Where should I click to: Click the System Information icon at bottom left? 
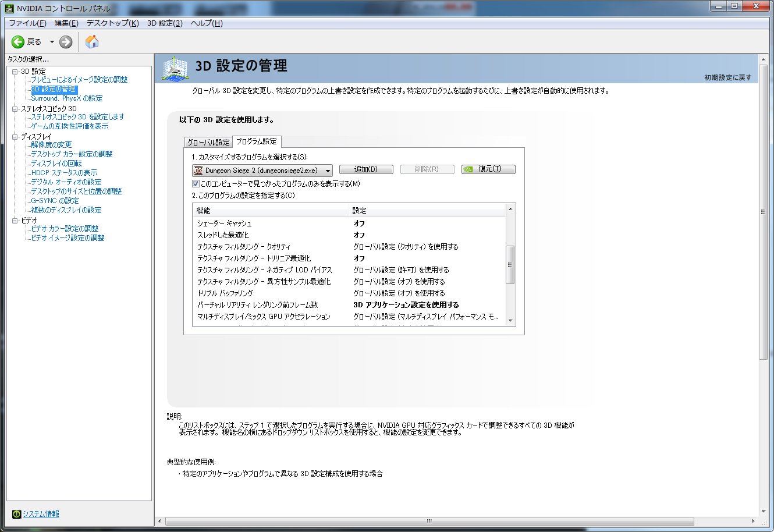point(17,514)
